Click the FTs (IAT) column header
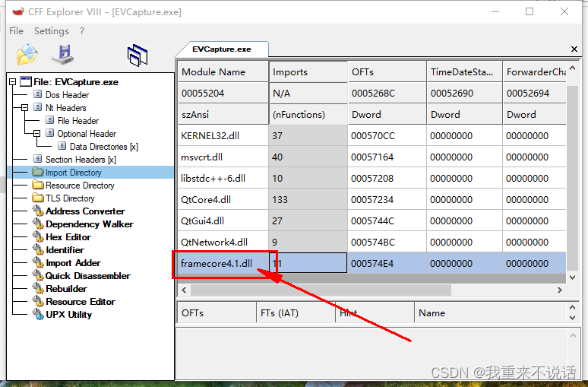 [296, 312]
